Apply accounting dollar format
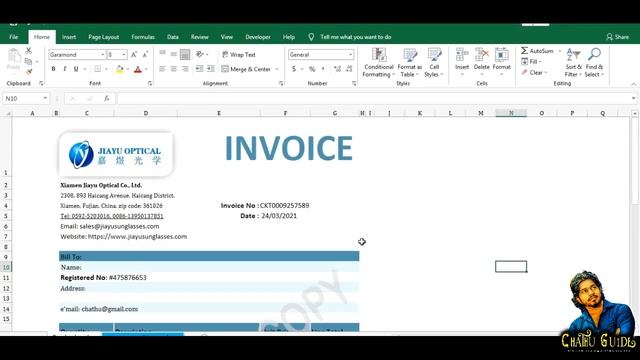 click(x=294, y=69)
